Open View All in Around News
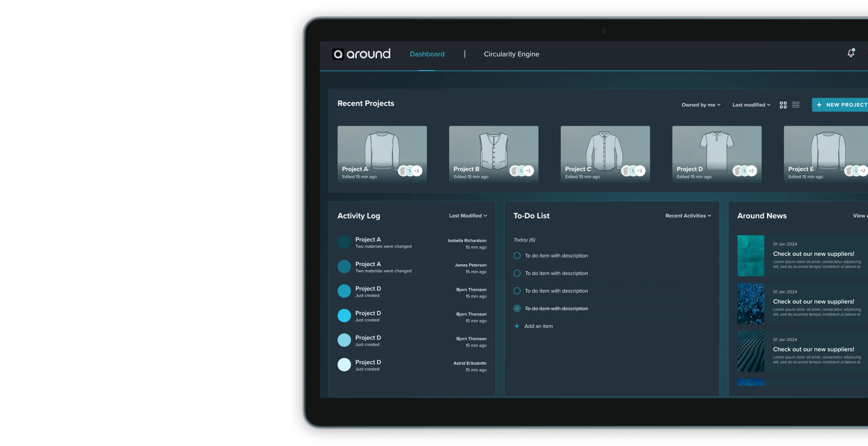Screen dimensions: 868x446 click(860, 215)
